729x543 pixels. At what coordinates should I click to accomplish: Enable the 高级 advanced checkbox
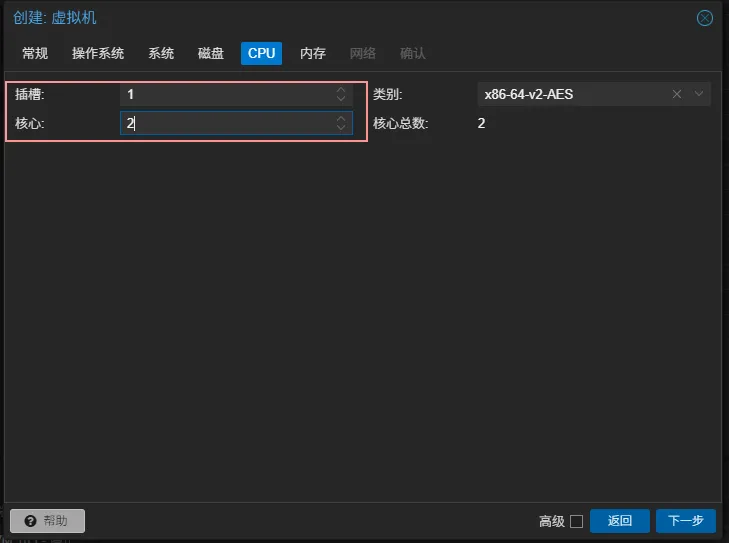[x=576, y=521]
